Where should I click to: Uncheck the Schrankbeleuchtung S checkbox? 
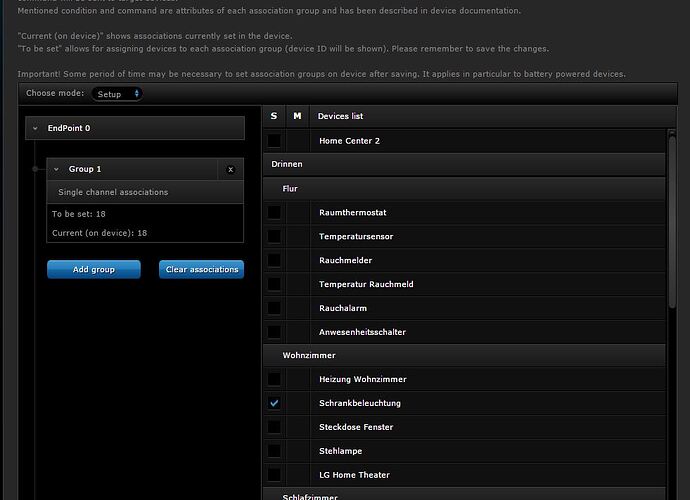tap(274, 403)
